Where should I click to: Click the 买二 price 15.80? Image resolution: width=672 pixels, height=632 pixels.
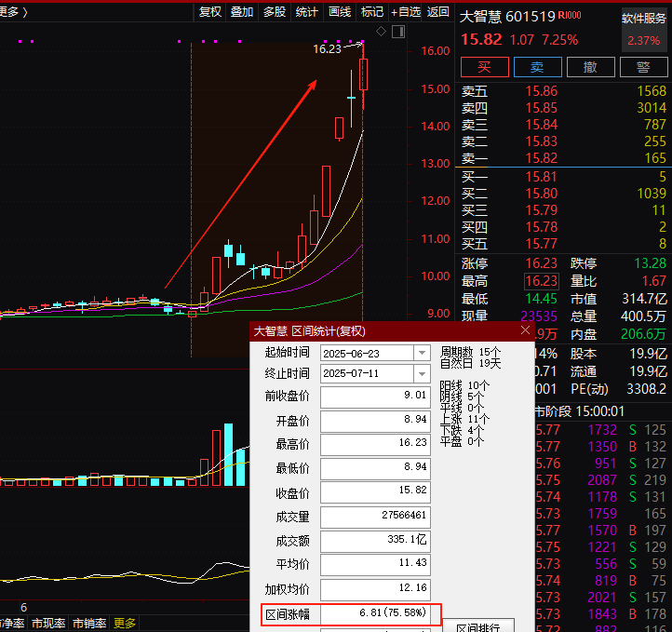(x=542, y=194)
